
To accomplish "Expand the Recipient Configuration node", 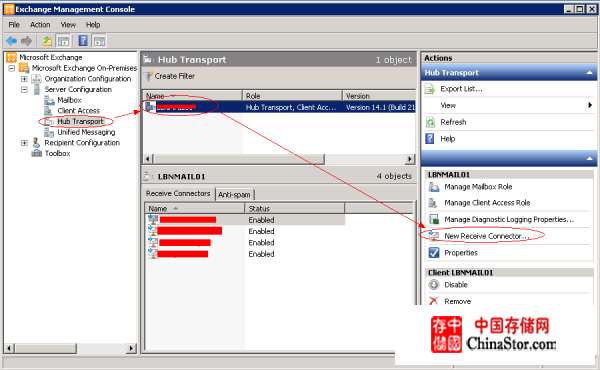I will click(x=24, y=143).
